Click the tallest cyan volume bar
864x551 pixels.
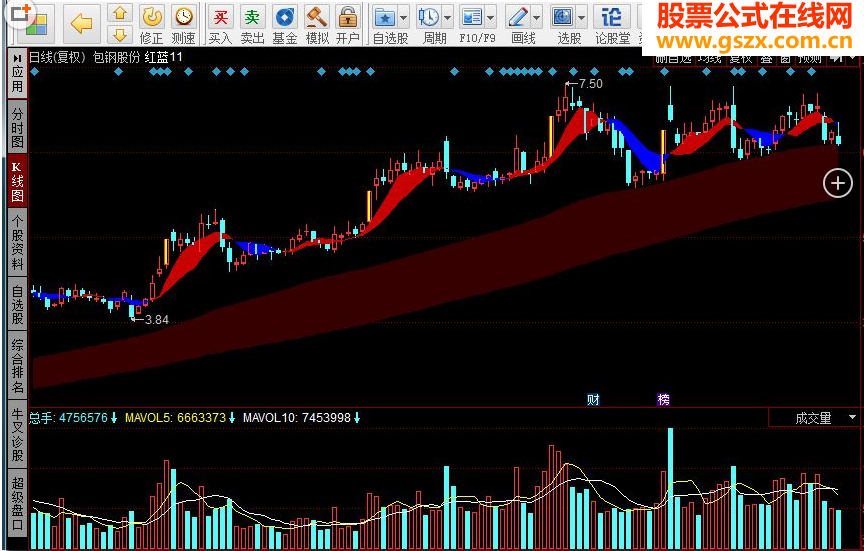[670, 488]
